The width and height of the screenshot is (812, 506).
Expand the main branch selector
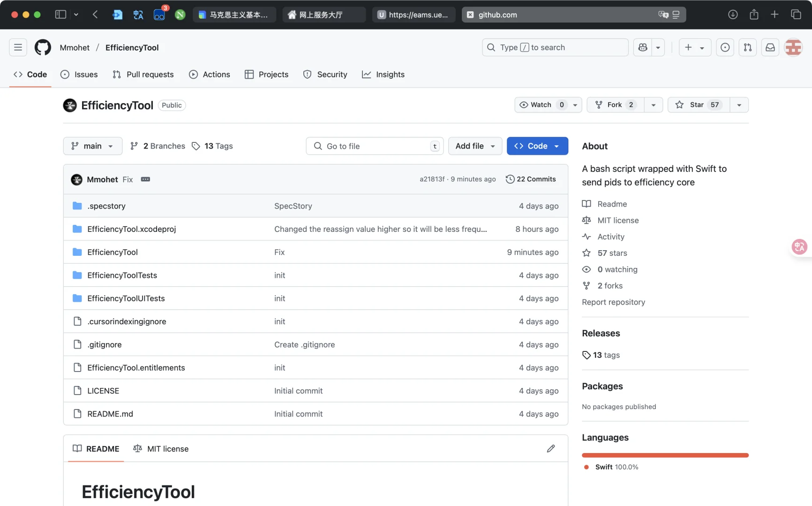[x=93, y=146]
